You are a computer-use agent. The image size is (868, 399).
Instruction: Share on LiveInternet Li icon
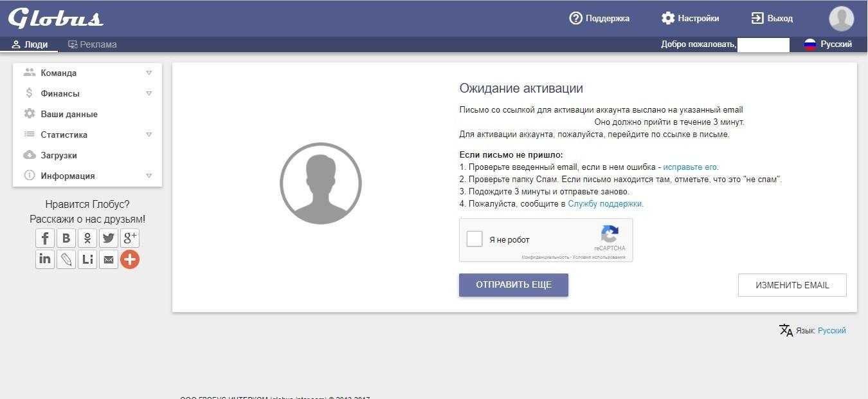tap(87, 259)
